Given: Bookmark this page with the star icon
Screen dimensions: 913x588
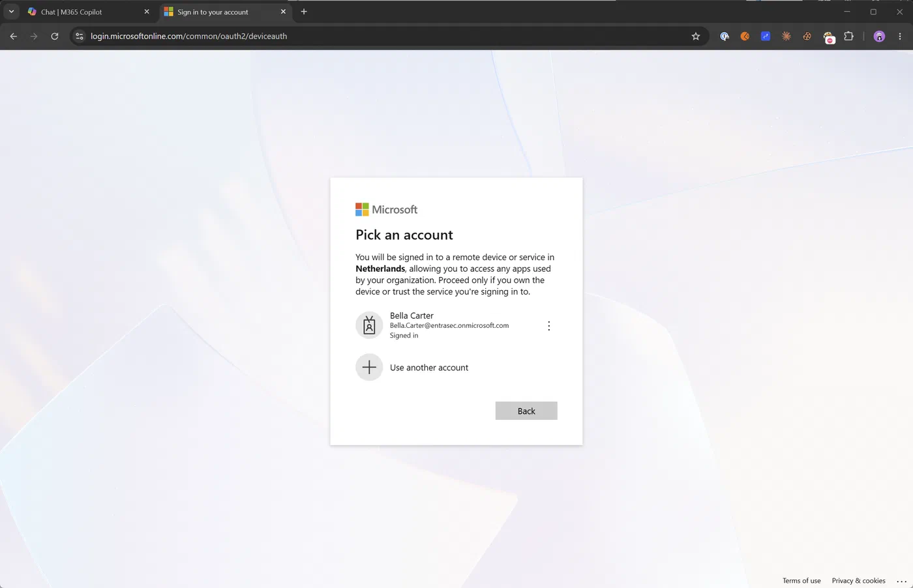Looking at the screenshot, I should pos(696,37).
